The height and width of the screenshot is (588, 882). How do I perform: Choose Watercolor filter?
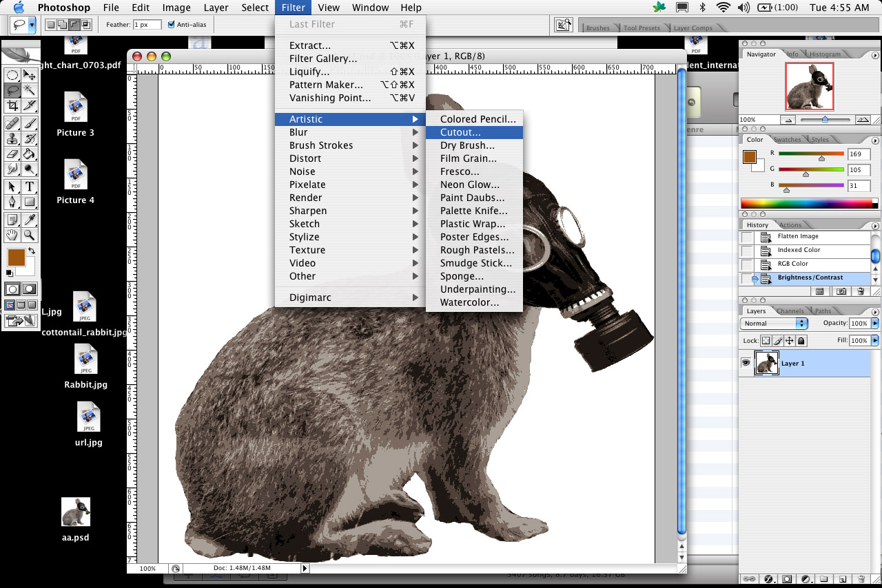click(474, 302)
